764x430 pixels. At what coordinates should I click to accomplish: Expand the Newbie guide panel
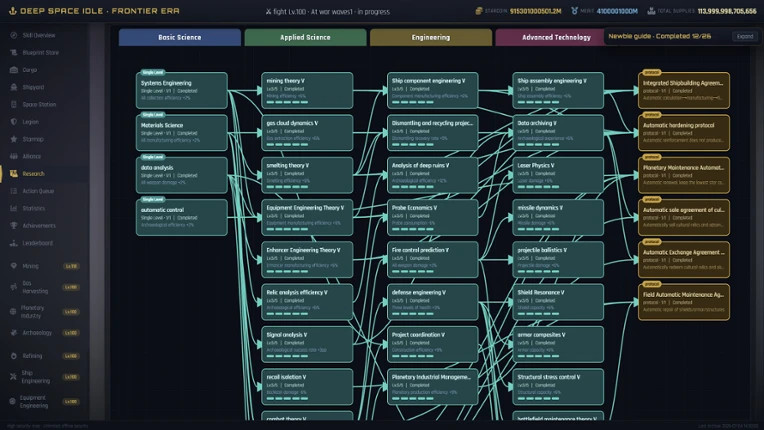[x=745, y=37]
